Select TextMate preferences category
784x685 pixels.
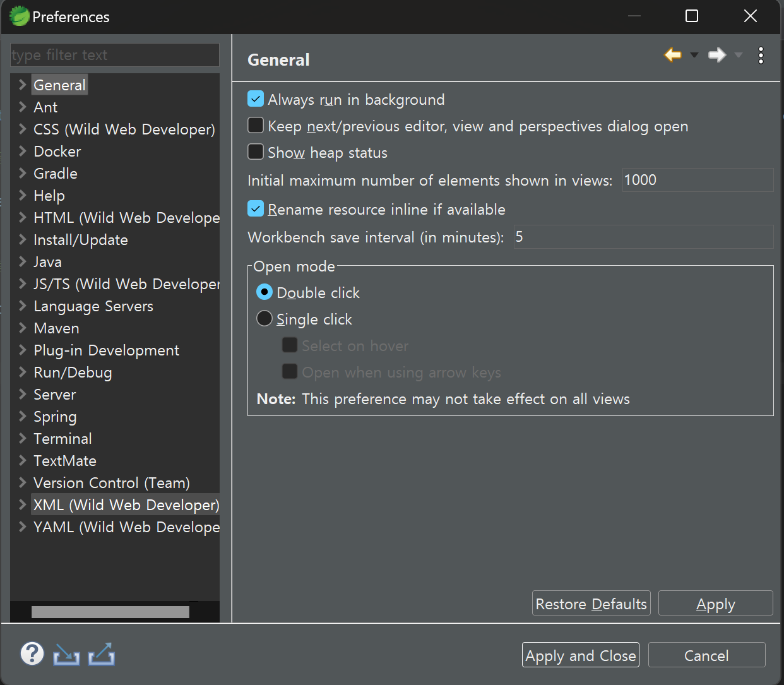65,461
